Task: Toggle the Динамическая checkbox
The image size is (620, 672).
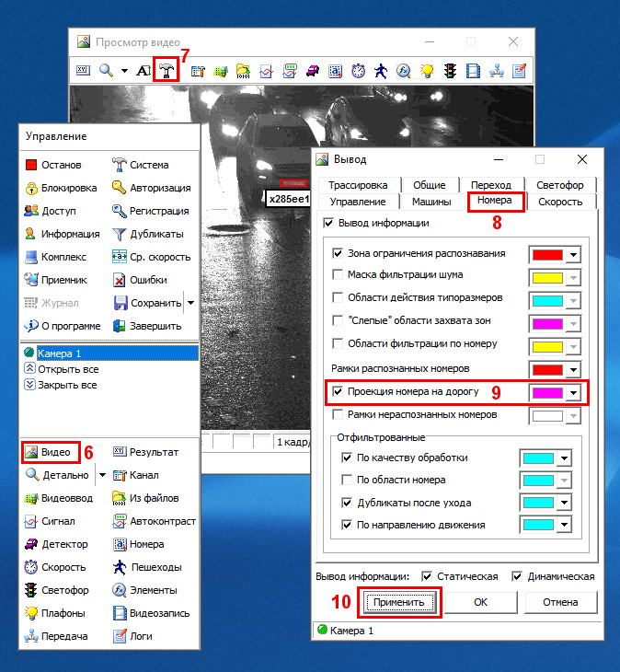Action: point(517,576)
